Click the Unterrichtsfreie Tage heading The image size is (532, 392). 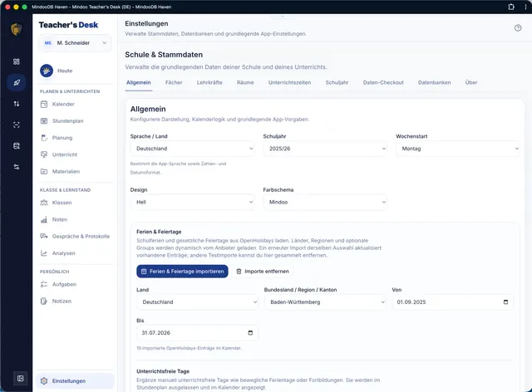pos(163,371)
